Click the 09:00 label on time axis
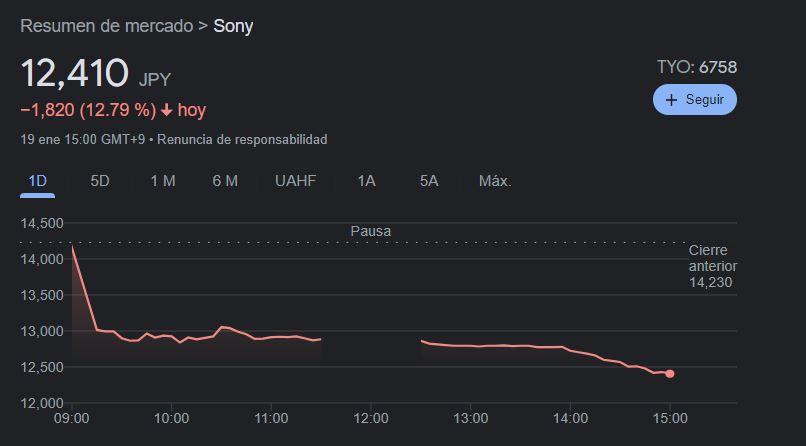The width and height of the screenshot is (806, 446). [x=72, y=418]
